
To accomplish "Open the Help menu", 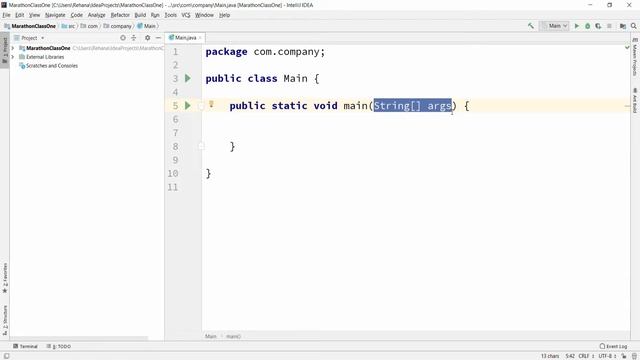I will [224, 15].
